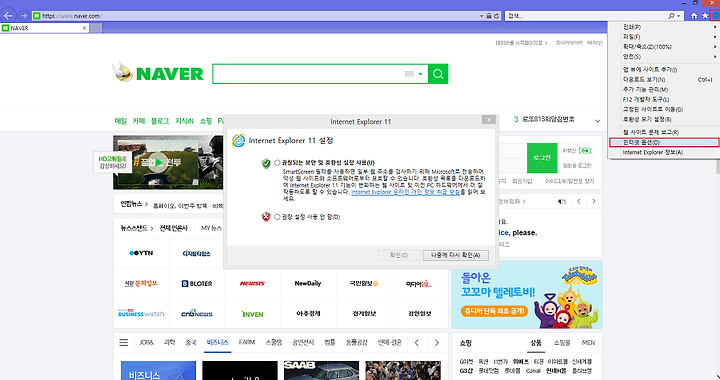The height and width of the screenshot is (380, 720).
Task: Expand Naver search autocomplete dropdown arrow
Action: [x=420, y=74]
